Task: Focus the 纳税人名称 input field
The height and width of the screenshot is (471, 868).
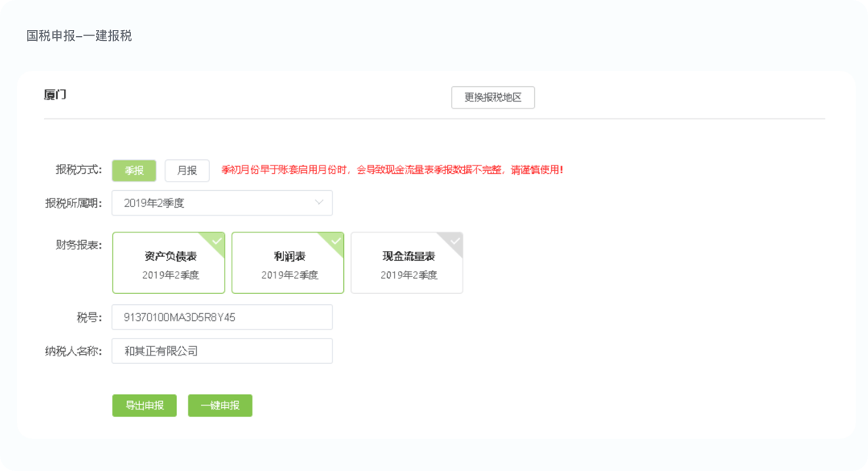Action: coord(222,351)
